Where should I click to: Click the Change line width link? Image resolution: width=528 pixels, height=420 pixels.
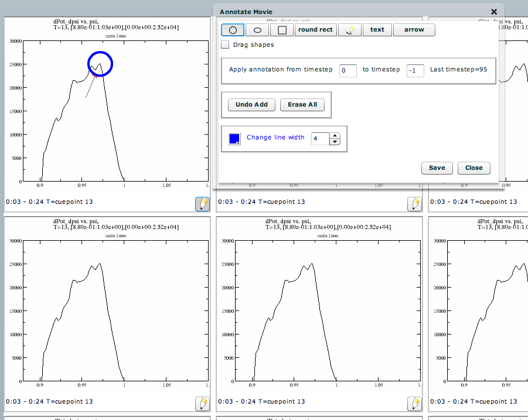tap(275, 137)
